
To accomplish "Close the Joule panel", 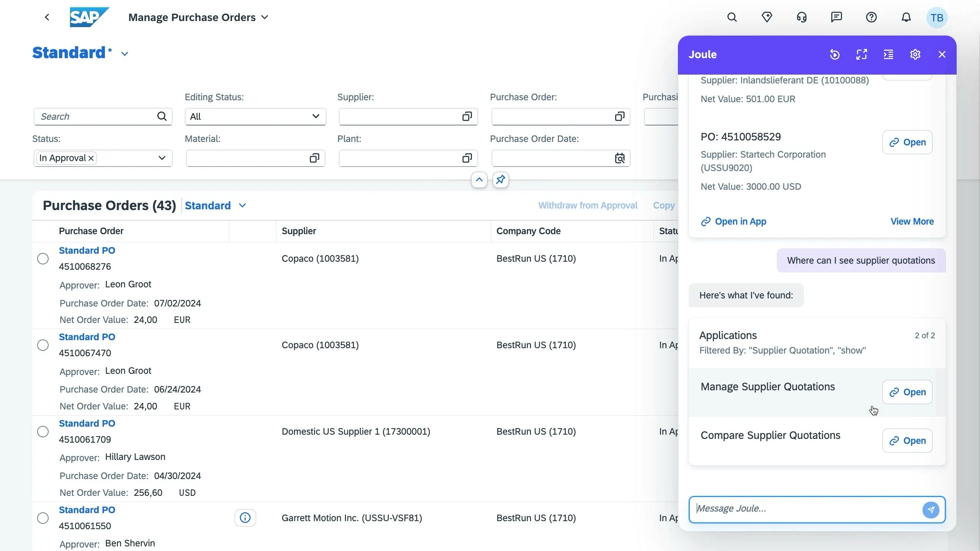I will click(x=942, y=54).
